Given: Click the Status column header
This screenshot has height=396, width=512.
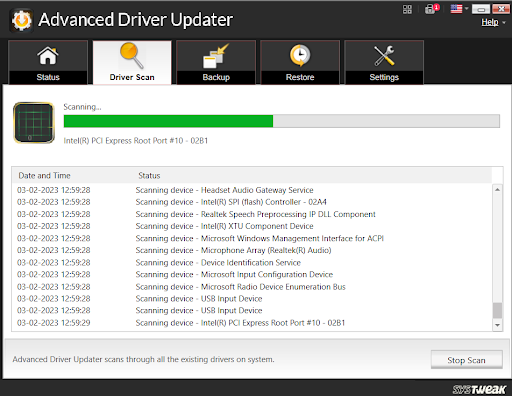Looking at the screenshot, I should (x=149, y=175).
